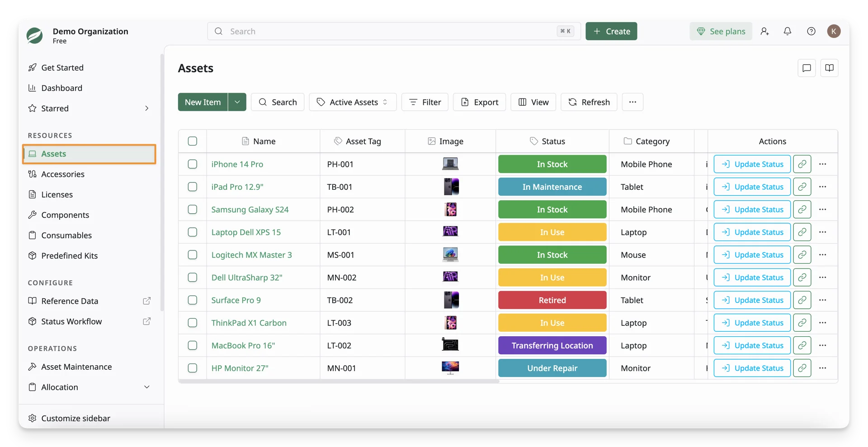Open Accessories in sidebar
Screen dimensions: 868x447
tap(63, 174)
